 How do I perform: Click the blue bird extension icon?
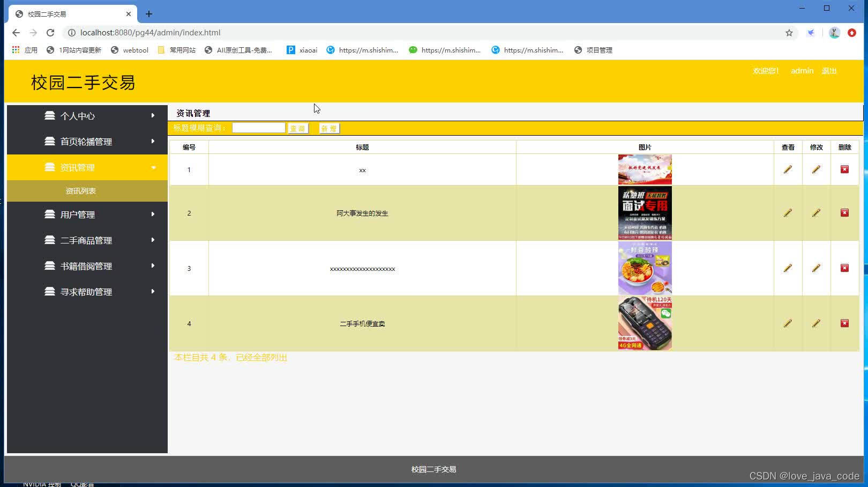pos(811,33)
